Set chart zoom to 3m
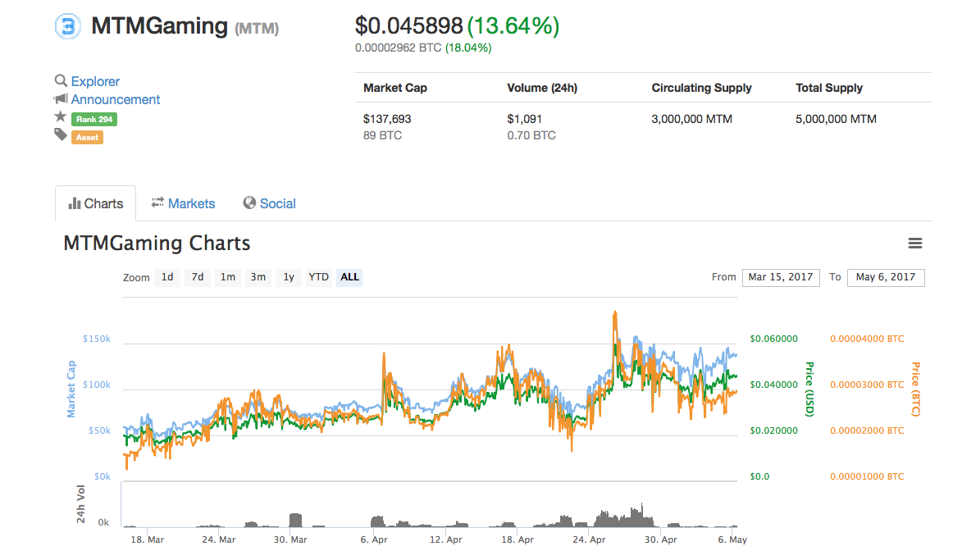953x560 pixels. pyautogui.click(x=258, y=277)
